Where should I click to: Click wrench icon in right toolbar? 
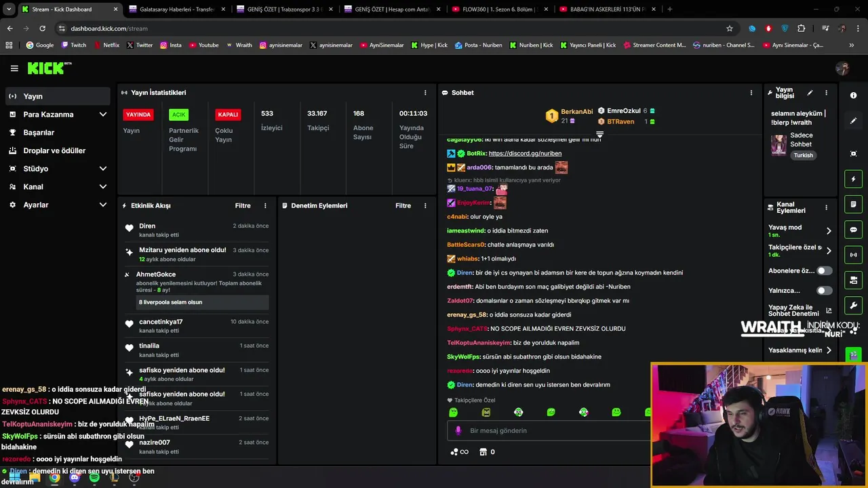tap(853, 305)
